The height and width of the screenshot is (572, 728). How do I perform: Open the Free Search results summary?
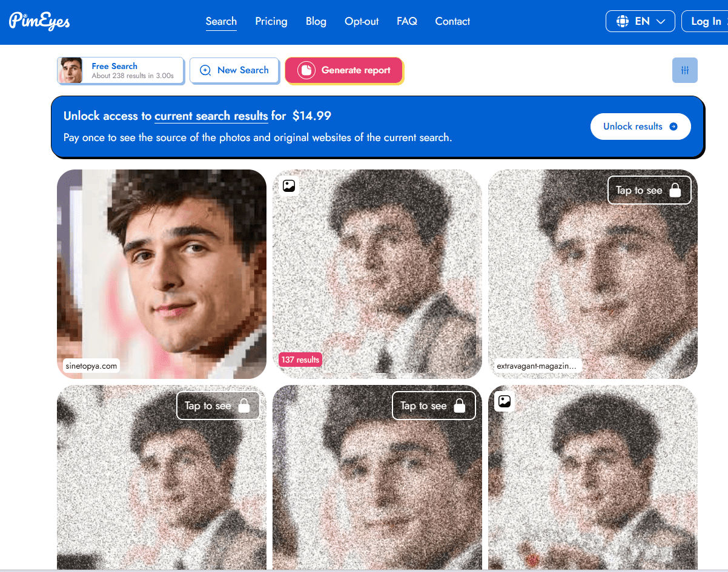click(x=120, y=70)
